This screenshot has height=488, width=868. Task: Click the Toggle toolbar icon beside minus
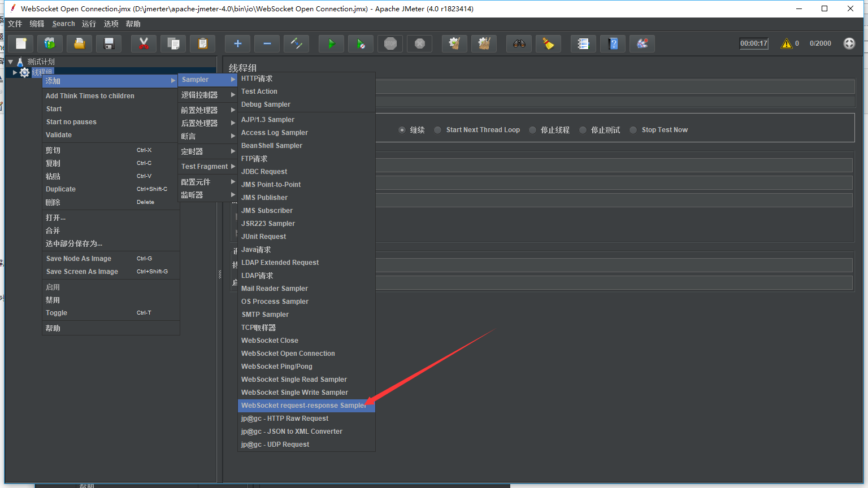[x=297, y=43]
